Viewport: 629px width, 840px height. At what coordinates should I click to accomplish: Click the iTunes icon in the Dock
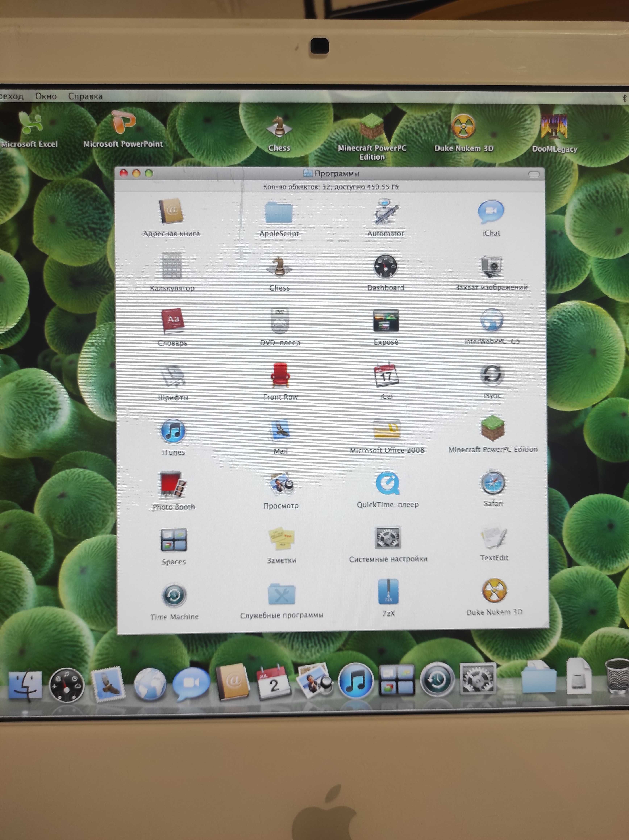pos(356,681)
